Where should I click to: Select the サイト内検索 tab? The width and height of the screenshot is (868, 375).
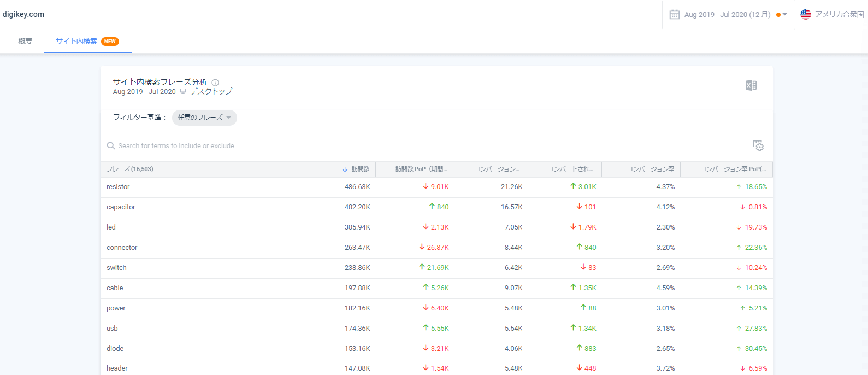tap(76, 42)
